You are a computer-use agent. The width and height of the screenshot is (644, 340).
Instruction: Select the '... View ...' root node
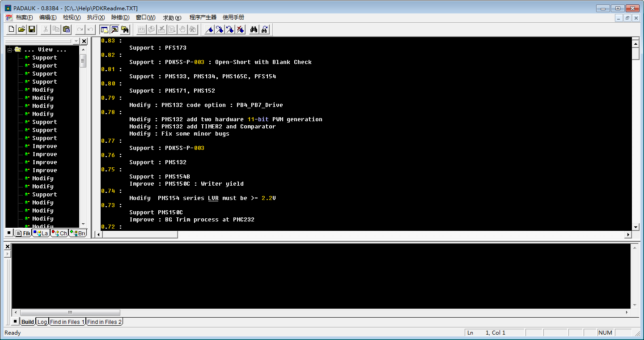[45, 50]
